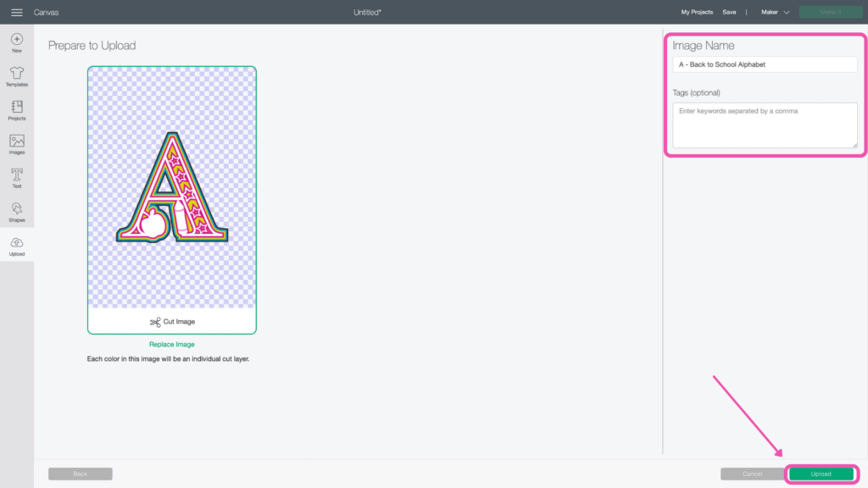Open the Images library

click(x=17, y=144)
